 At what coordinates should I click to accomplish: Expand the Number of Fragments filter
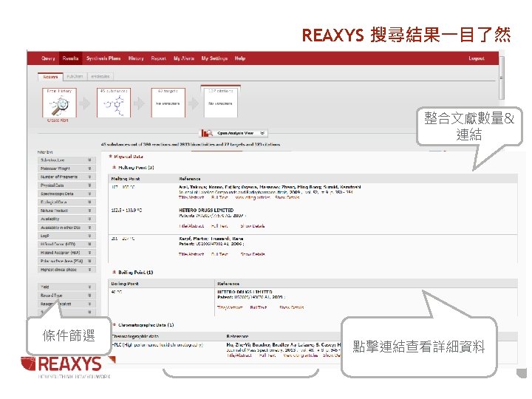tap(66, 177)
